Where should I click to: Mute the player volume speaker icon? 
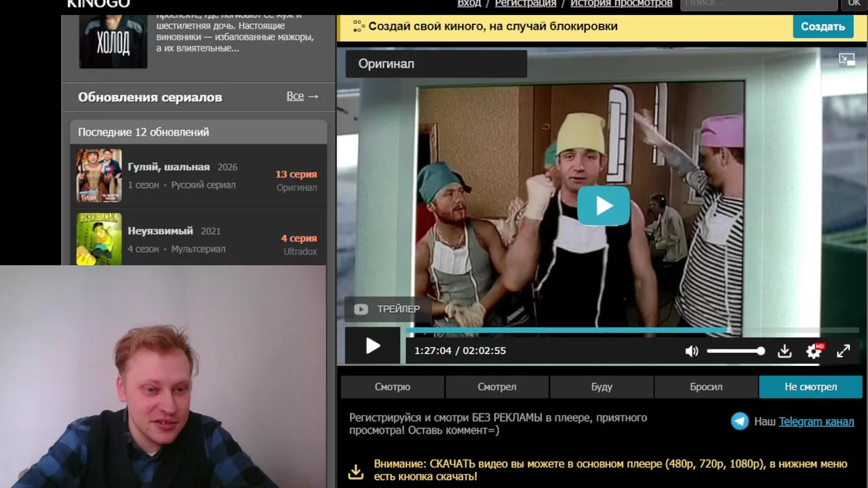692,350
